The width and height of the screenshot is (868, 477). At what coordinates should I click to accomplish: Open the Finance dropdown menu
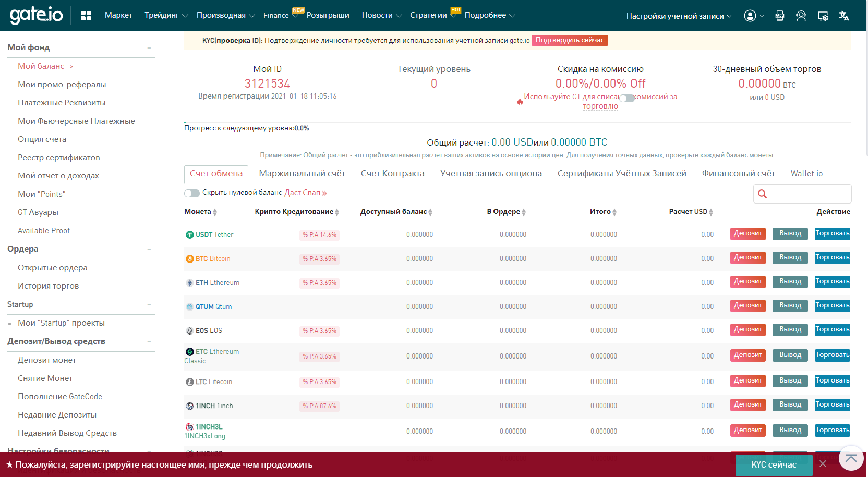(x=281, y=15)
